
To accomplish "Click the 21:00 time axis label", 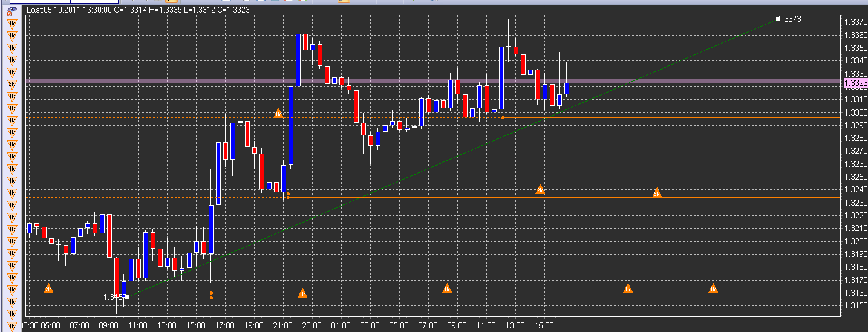I will [282, 325].
